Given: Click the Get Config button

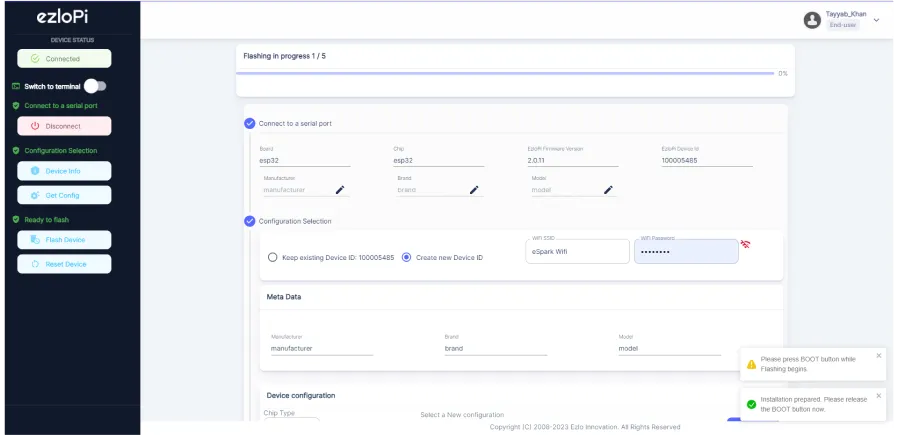Looking at the screenshot, I should tap(64, 195).
